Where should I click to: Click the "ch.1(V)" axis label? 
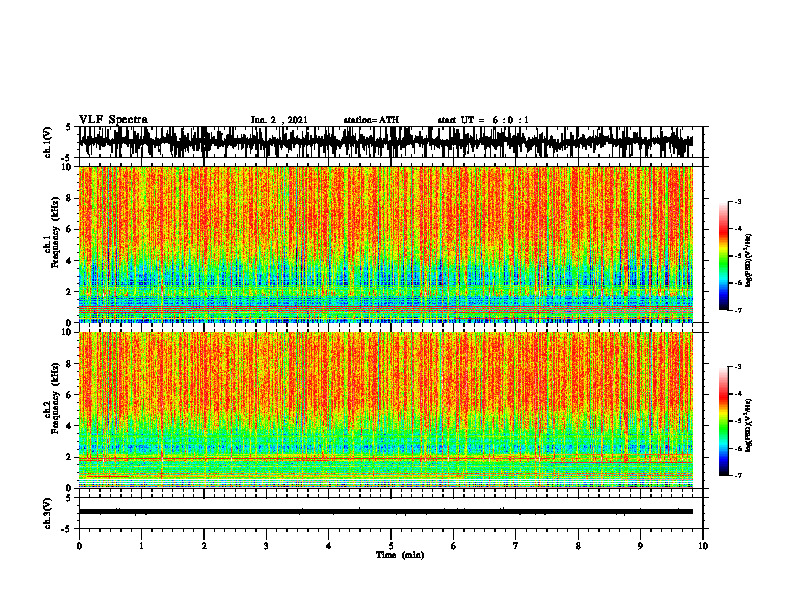[48, 142]
